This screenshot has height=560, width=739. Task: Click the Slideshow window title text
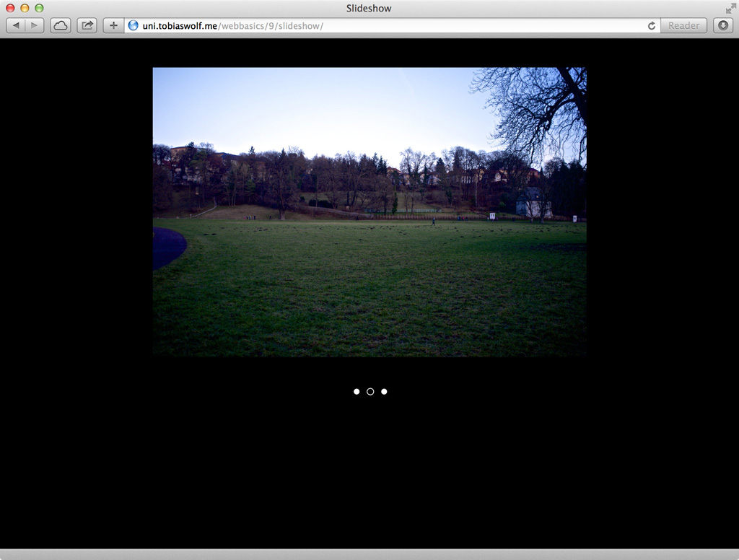click(369, 8)
